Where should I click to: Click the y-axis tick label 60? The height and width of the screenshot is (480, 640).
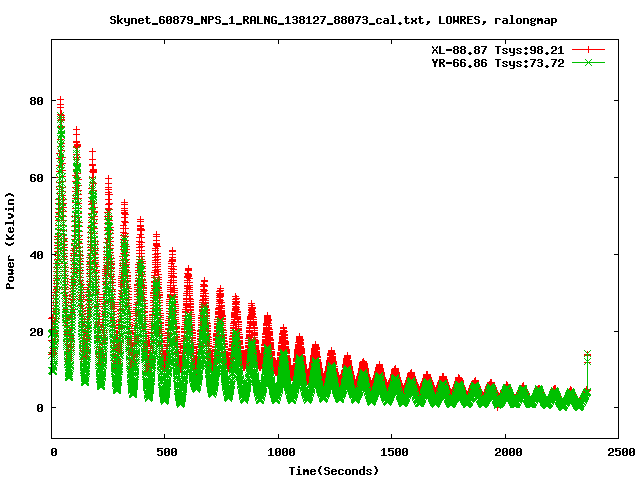tap(36, 178)
